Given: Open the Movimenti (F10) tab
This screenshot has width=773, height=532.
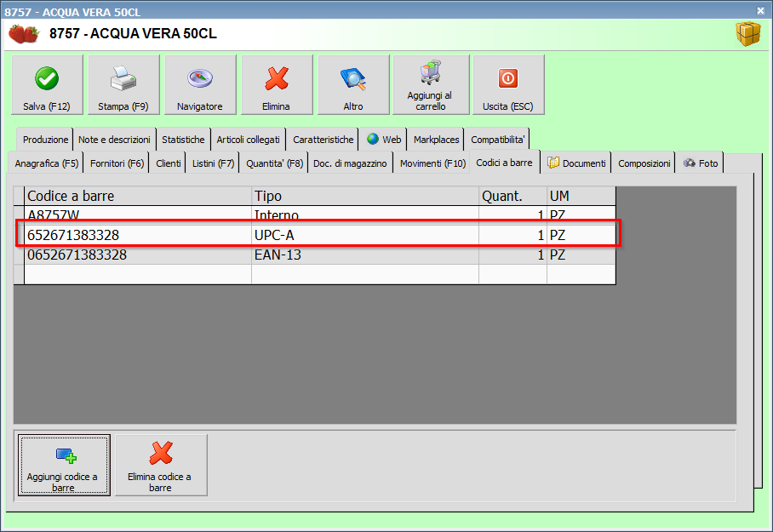Looking at the screenshot, I should pos(432,163).
